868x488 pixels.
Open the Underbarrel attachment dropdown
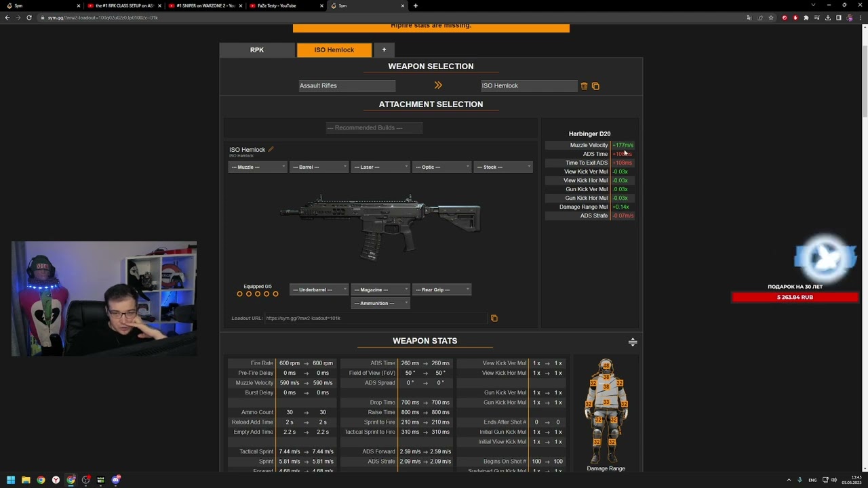[319, 289]
